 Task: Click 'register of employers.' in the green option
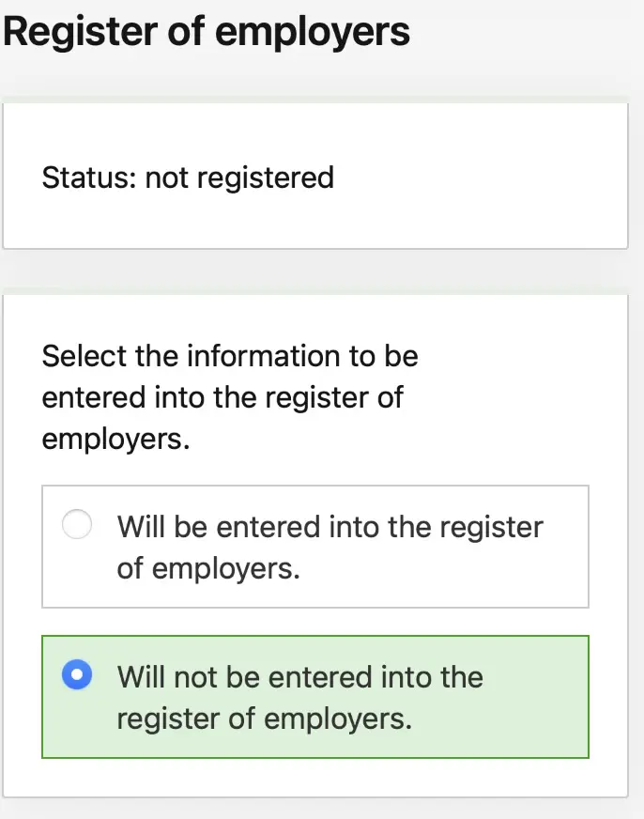click(x=265, y=719)
